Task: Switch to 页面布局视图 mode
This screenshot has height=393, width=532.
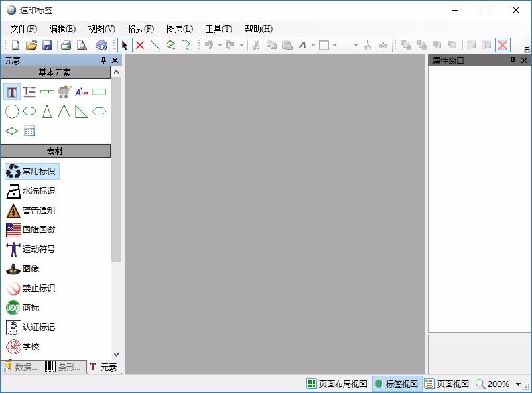Action: tap(337, 384)
